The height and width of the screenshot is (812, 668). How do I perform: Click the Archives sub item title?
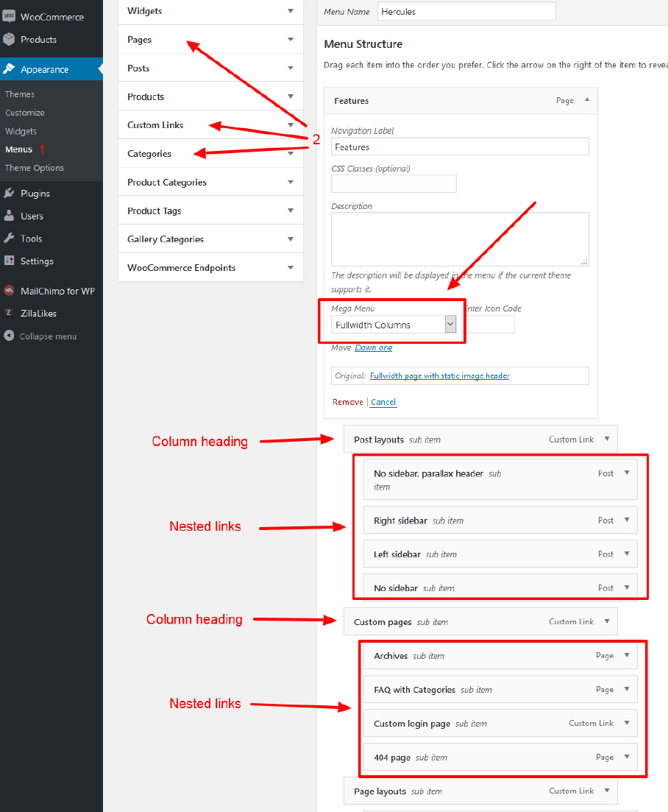391,656
